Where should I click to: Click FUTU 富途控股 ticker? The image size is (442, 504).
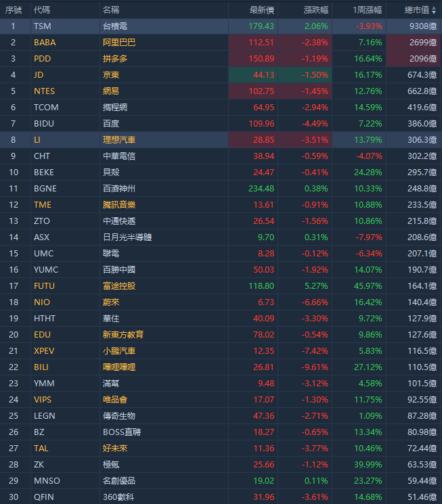[x=44, y=286]
